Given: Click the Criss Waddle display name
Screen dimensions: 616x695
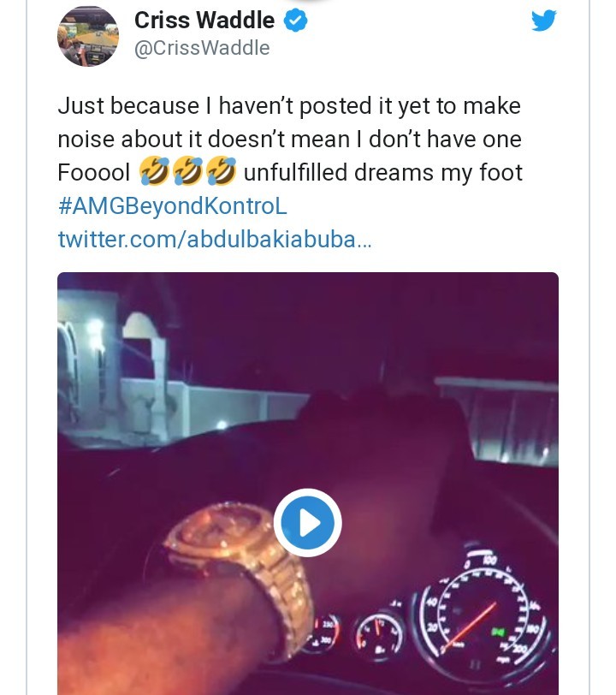Looking at the screenshot, I should pos(204,21).
